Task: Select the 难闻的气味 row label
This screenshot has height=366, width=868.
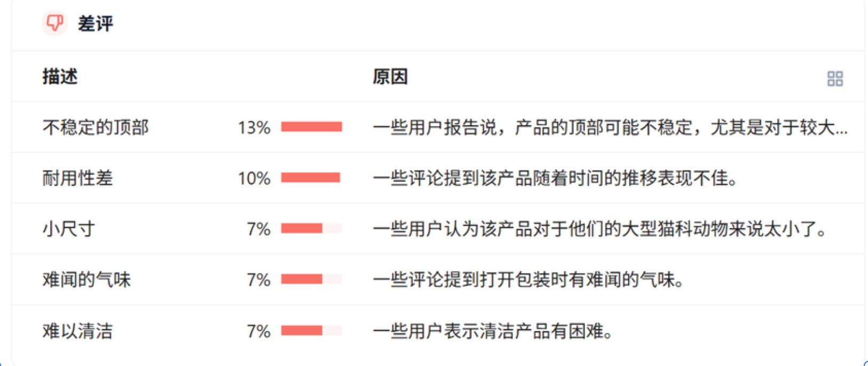Action: point(86,280)
